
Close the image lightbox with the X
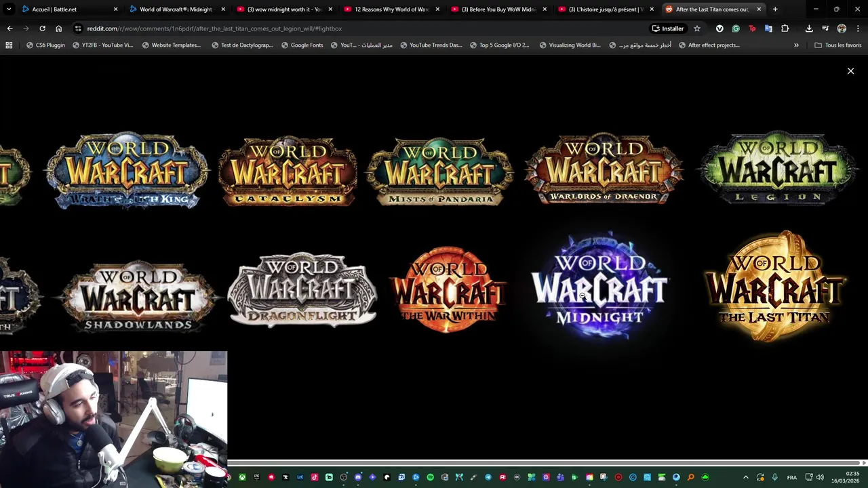pos(850,70)
